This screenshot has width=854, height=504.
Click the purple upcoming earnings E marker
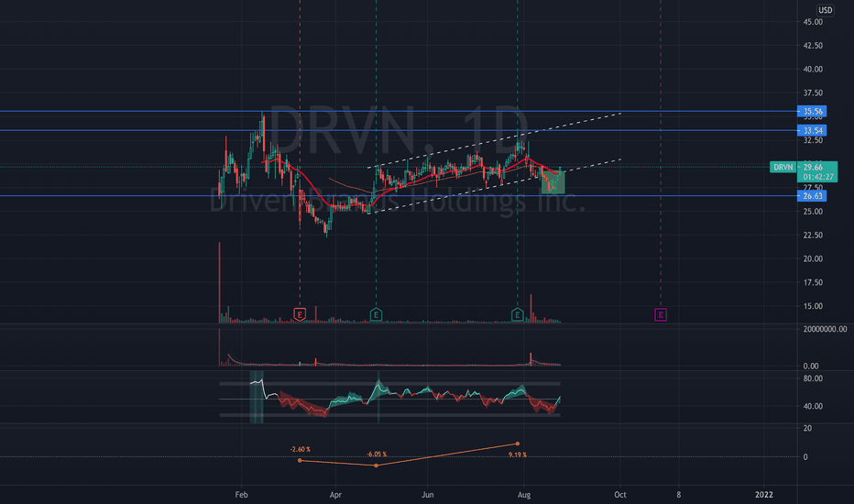click(x=661, y=314)
